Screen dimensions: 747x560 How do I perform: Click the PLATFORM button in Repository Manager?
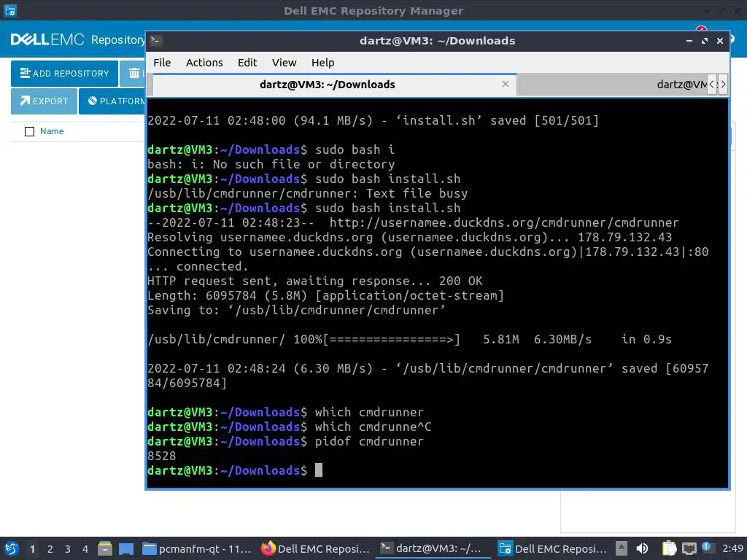click(112, 101)
